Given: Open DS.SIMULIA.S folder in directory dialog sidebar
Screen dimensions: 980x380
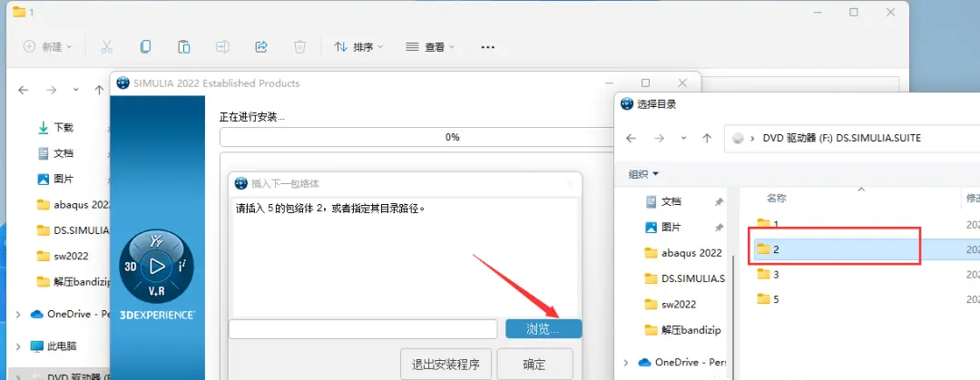Looking at the screenshot, I should (x=684, y=278).
